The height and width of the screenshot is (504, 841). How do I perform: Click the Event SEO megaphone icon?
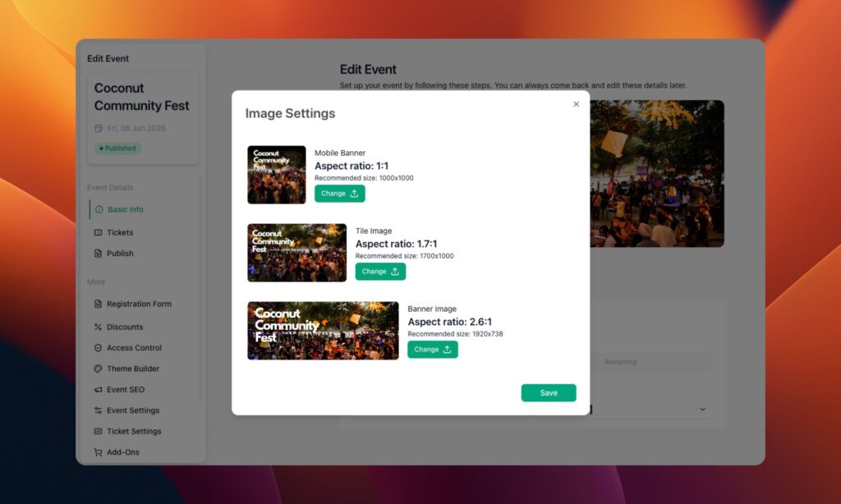pyautogui.click(x=99, y=390)
